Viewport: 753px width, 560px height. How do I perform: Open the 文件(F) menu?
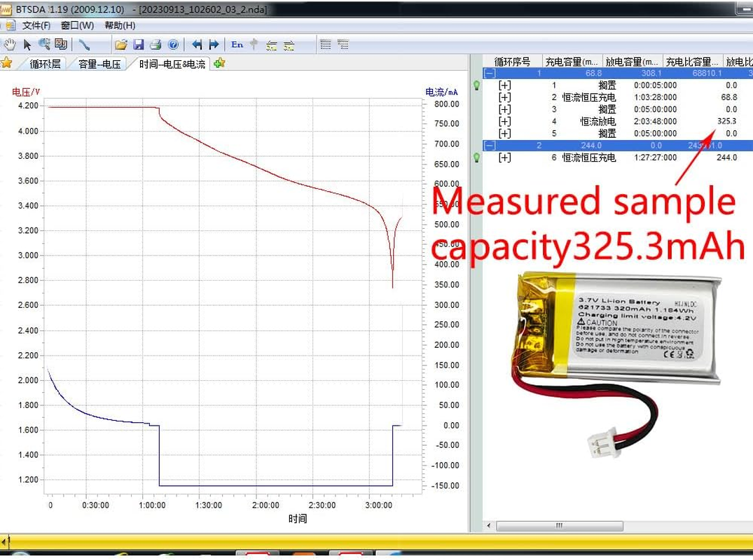point(36,25)
